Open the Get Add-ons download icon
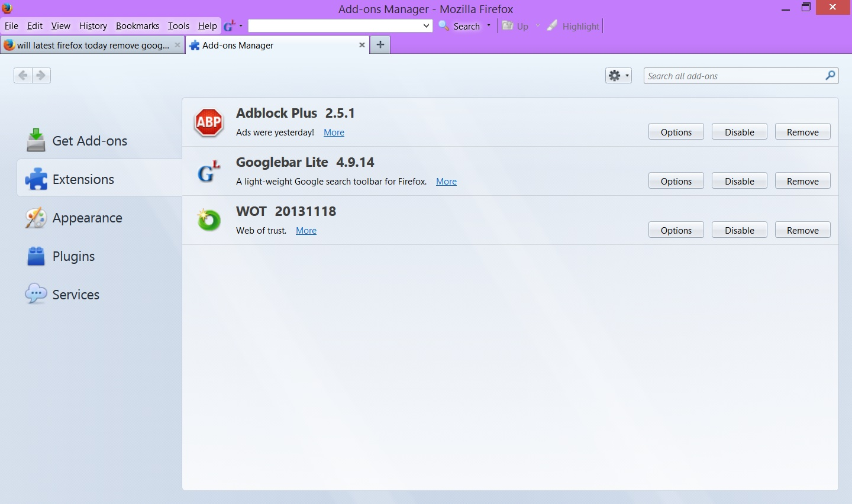The image size is (852, 504). pyautogui.click(x=36, y=140)
